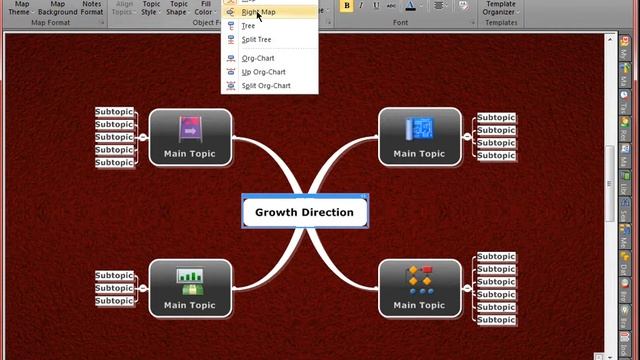Viewport: 640px width, 360px height.
Task: Click the clear formatting icon in Font group
Action: pos(463,6)
